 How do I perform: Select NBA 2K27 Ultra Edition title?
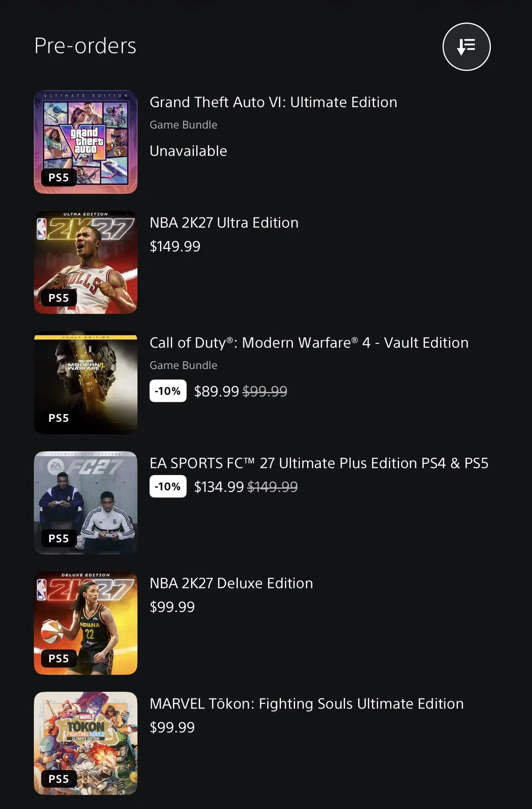[224, 223]
